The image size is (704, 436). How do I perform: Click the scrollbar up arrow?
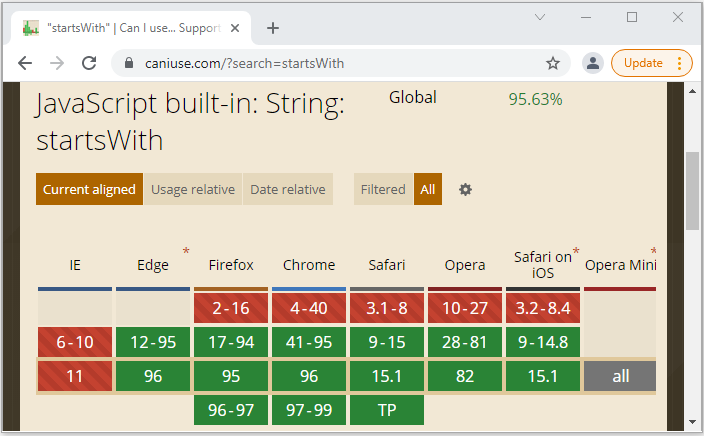(692, 91)
